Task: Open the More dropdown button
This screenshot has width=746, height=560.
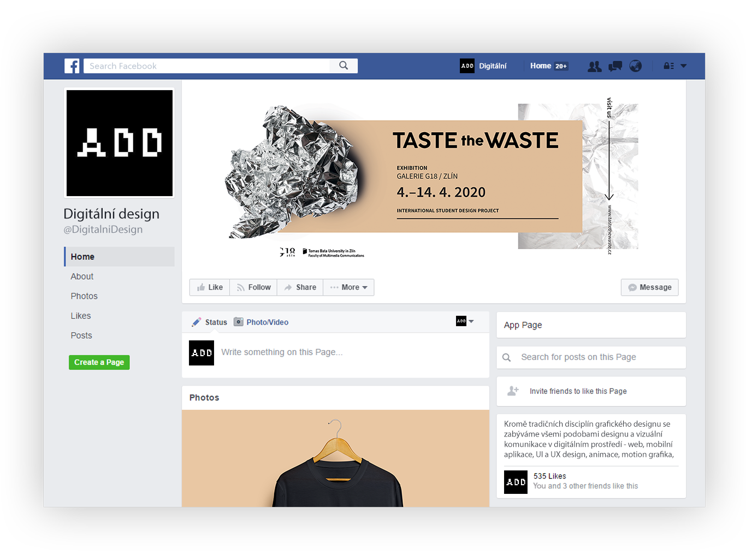Action: 348,287
